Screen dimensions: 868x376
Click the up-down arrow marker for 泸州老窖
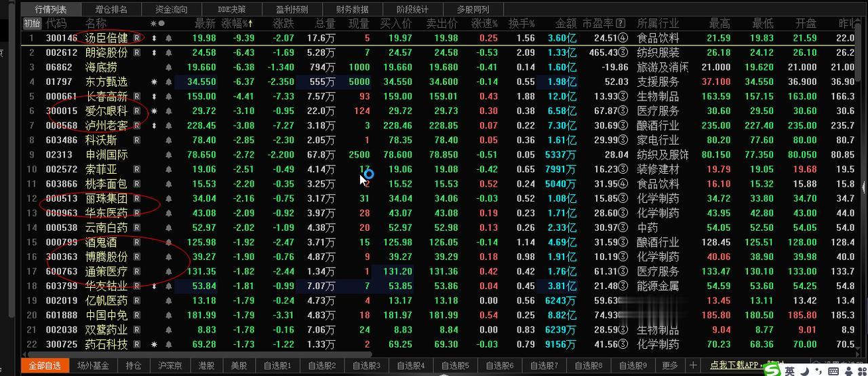[154, 126]
